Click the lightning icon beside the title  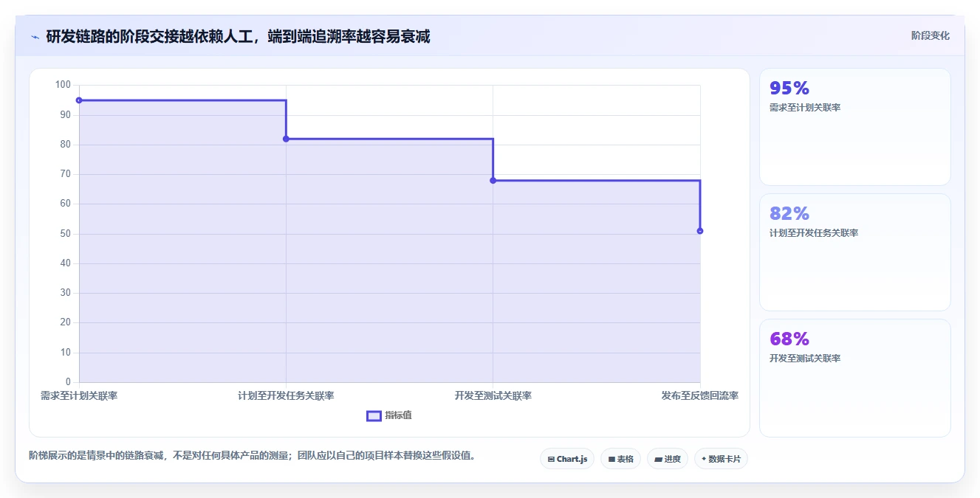(35, 37)
